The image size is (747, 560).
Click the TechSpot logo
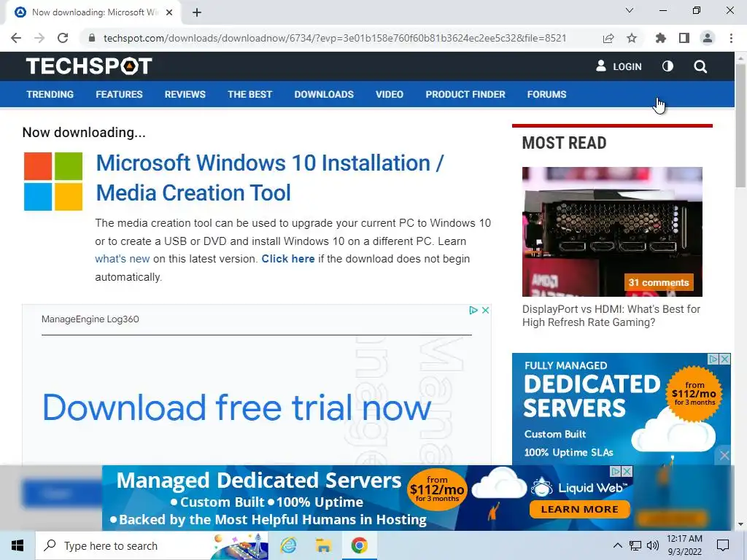89,66
